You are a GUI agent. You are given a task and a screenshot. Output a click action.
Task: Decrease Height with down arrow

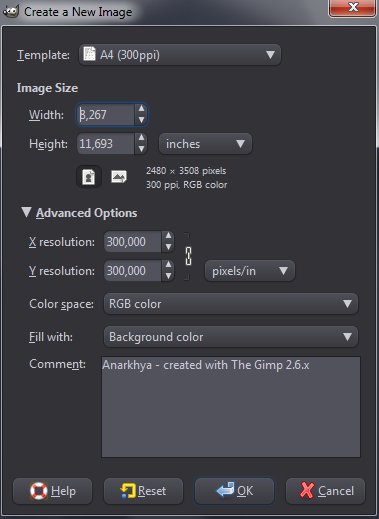(141, 149)
